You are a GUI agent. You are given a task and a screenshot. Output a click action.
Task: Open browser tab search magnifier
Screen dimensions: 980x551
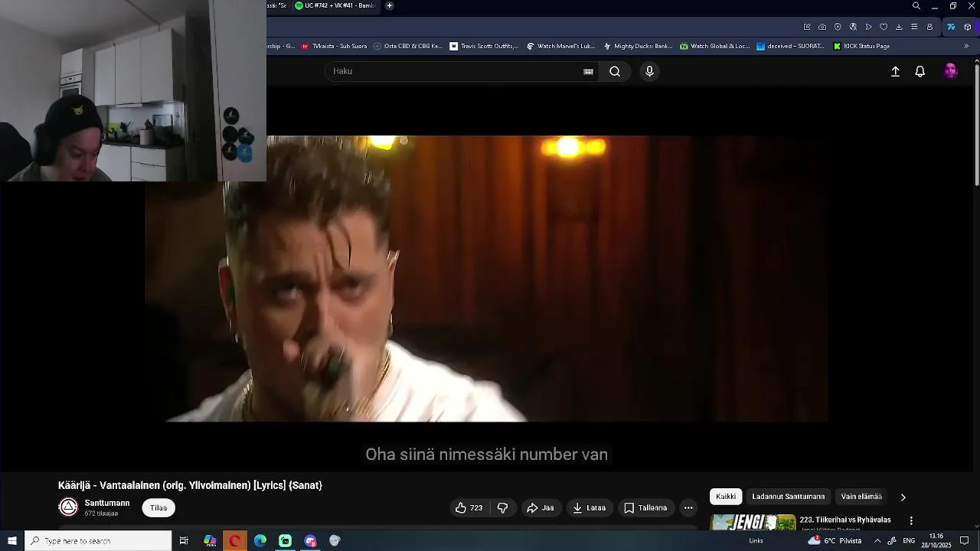(916, 6)
